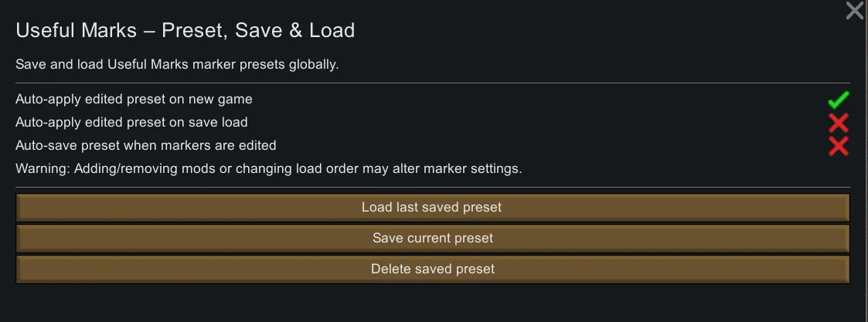Image resolution: width=868 pixels, height=322 pixels.
Task: Click the warning about changing load order
Action: (x=269, y=168)
